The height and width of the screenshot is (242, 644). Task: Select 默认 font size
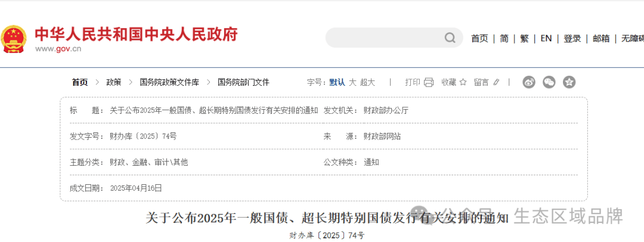(337, 82)
